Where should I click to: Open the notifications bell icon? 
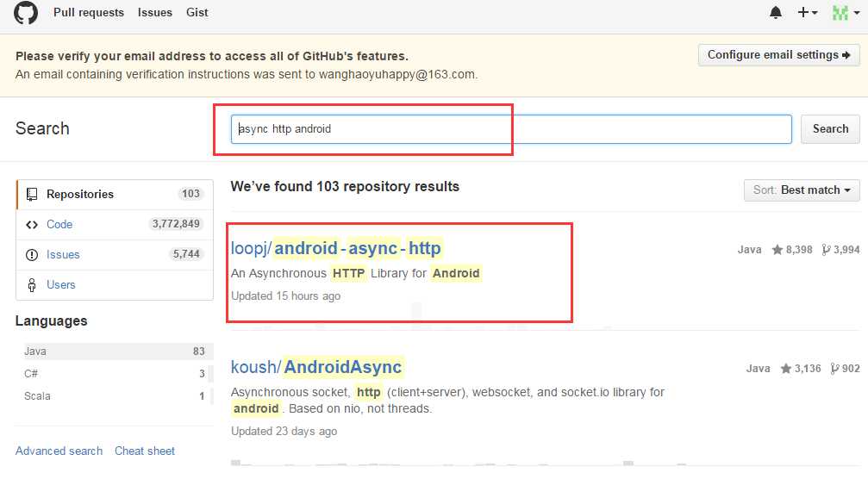[776, 12]
